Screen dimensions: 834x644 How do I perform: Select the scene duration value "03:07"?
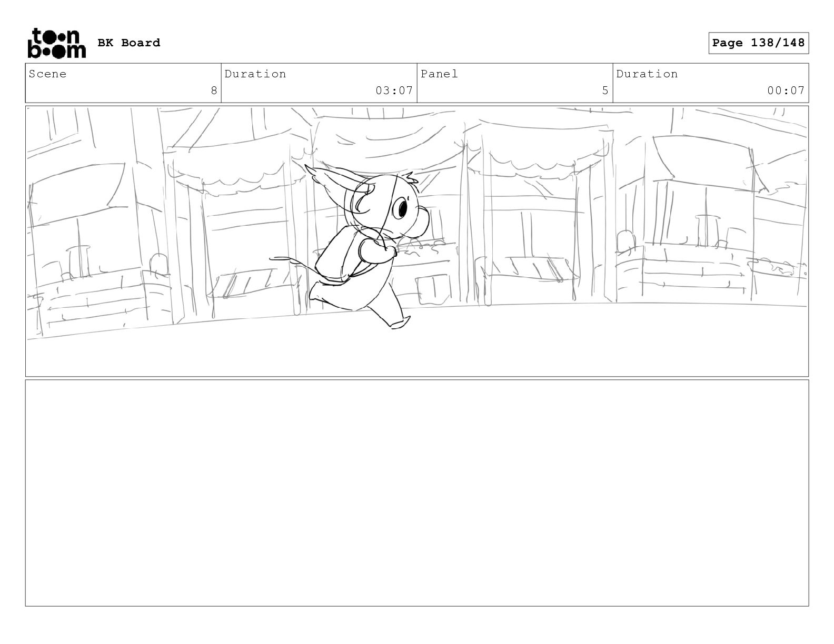(394, 90)
